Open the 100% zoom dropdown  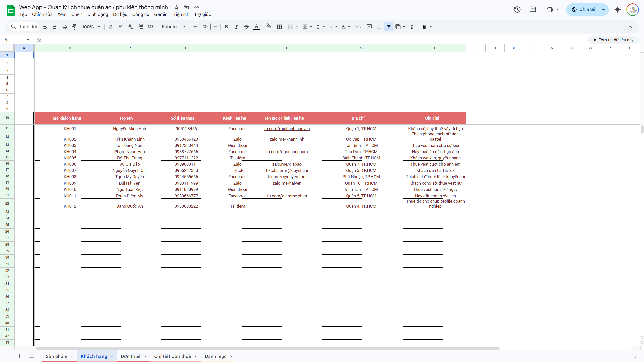[91, 27]
